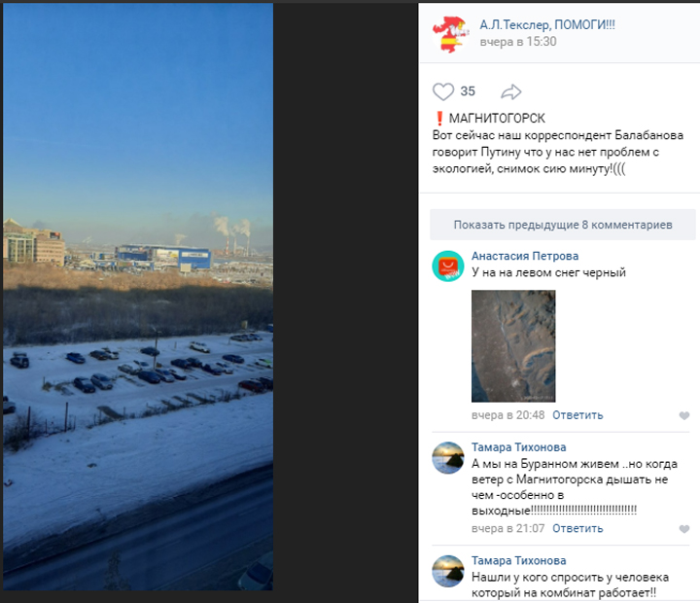Open the black snow photo thumbnail
The width and height of the screenshot is (700, 603).
(x=513, y=346)
